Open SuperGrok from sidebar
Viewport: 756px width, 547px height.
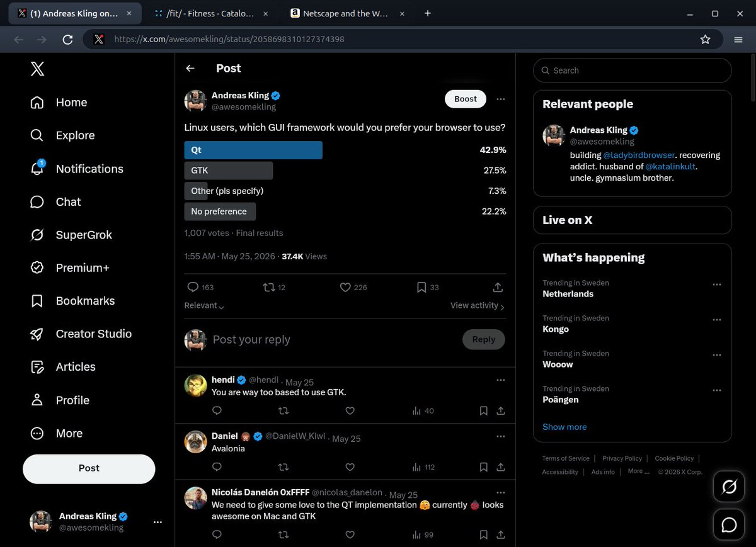[71, 235]
